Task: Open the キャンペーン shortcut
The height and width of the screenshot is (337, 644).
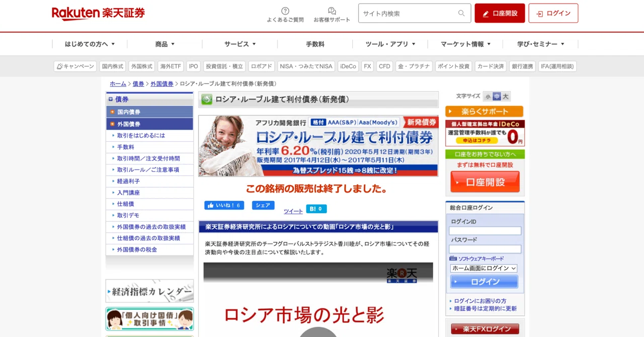Action: coord(75,66)
